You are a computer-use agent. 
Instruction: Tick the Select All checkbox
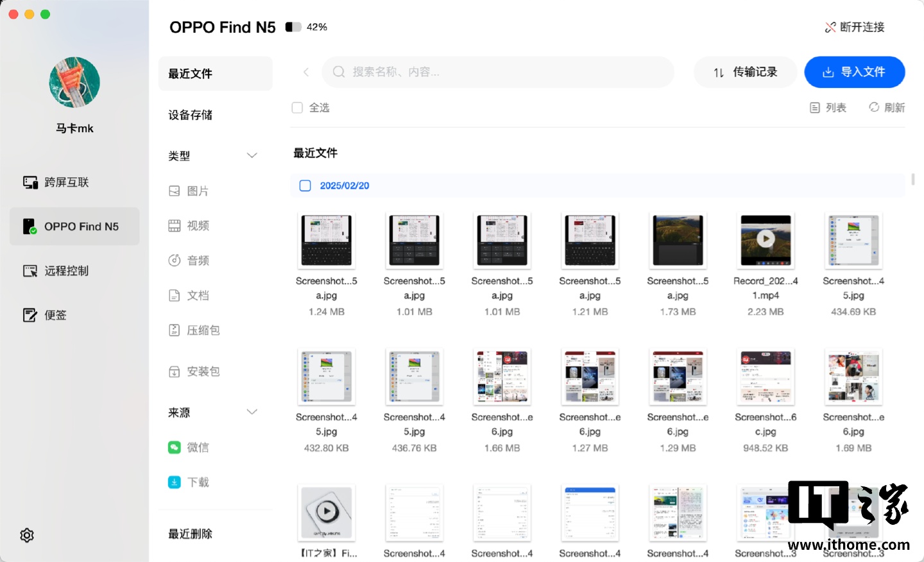click(x=297, y=108)
